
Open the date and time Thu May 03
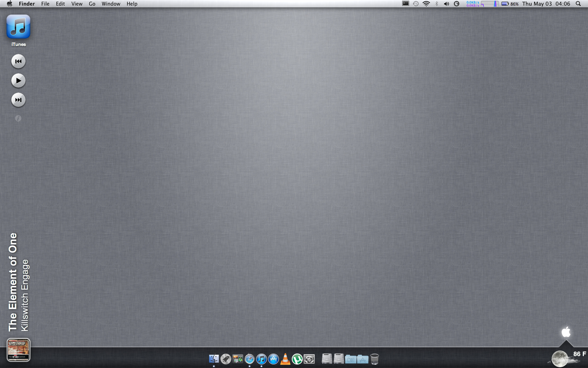pos(546,4)
